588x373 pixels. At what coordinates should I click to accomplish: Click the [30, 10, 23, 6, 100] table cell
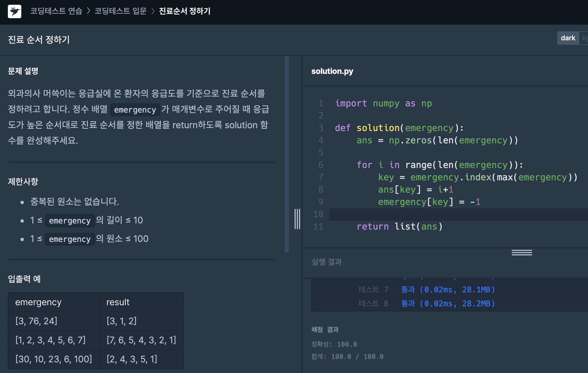point(54,359)
